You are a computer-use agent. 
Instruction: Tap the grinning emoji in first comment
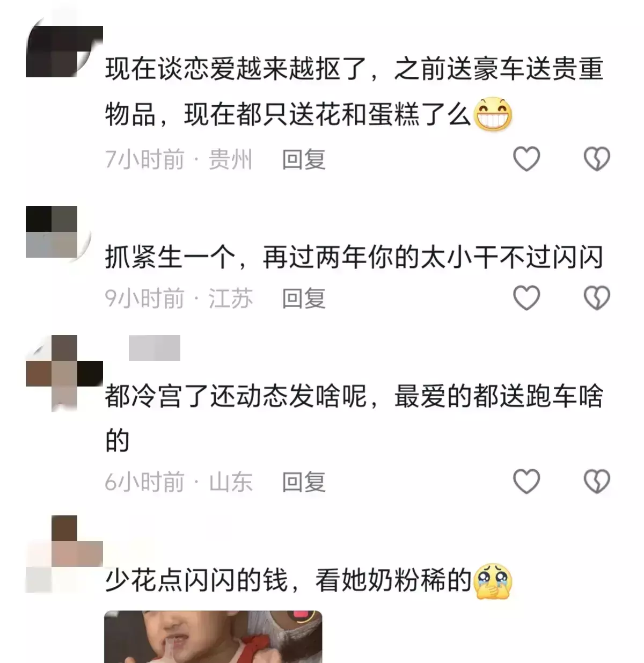493,114
